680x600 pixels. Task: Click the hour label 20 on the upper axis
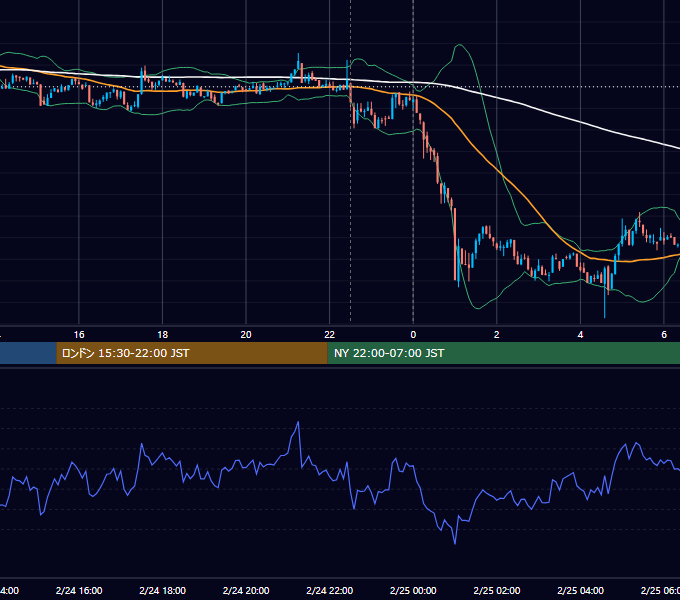point(246,335)
